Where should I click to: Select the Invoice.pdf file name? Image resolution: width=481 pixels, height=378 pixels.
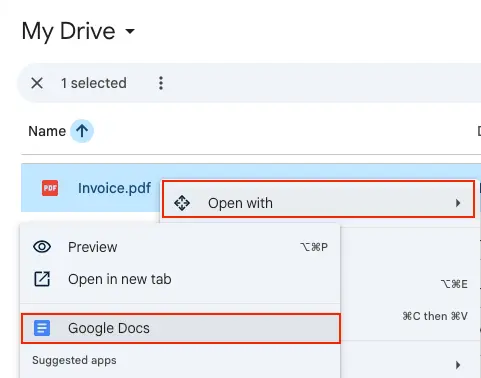[114, 188]
